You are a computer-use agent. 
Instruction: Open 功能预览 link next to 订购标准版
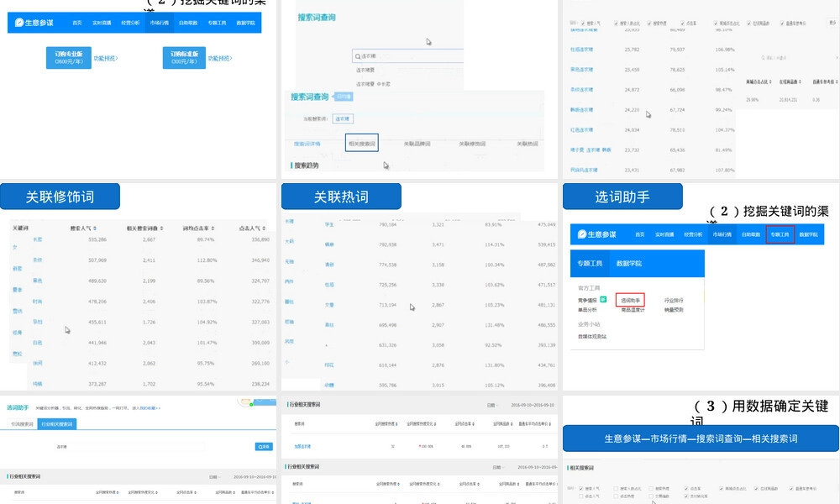[x=220, y=59]
